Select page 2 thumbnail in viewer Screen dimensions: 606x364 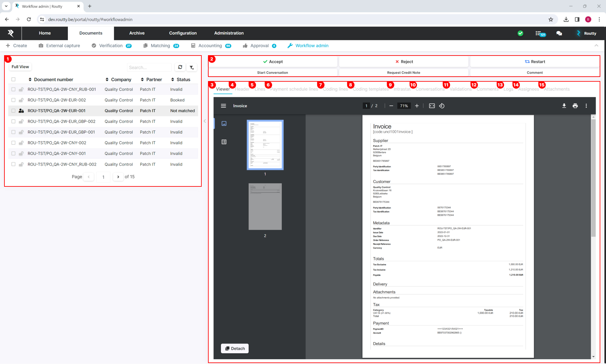click(265, 207)
